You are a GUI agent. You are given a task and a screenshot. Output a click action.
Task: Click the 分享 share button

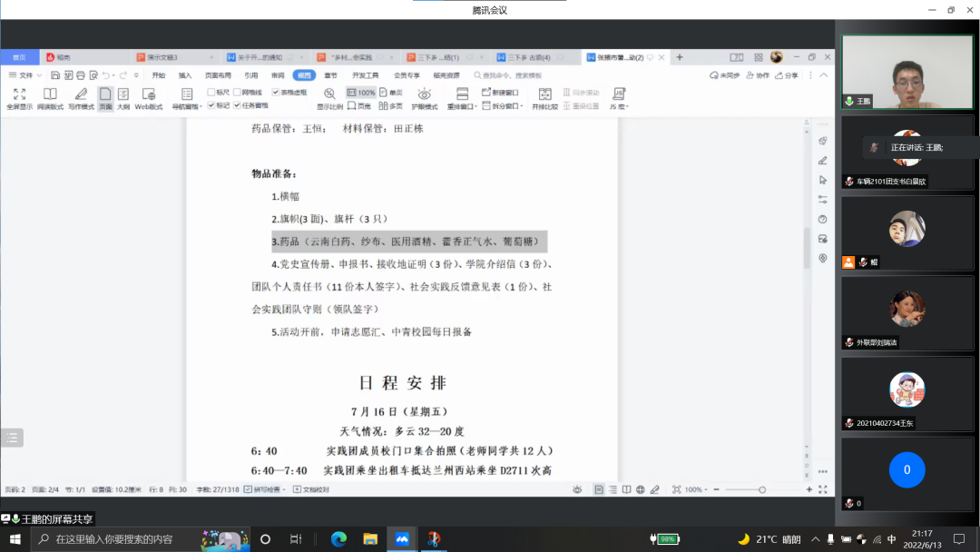(x=786, y=75)
